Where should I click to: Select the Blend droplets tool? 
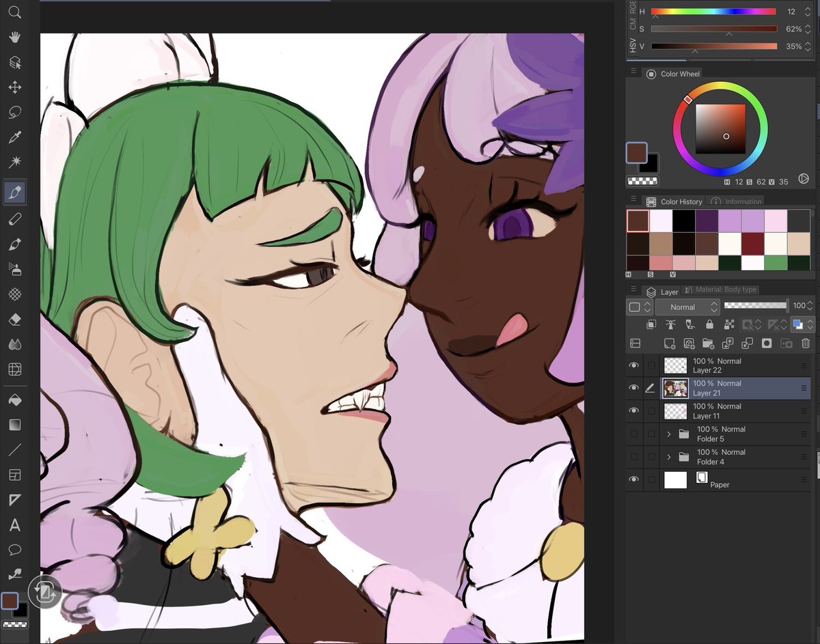[x=14, y=345]
